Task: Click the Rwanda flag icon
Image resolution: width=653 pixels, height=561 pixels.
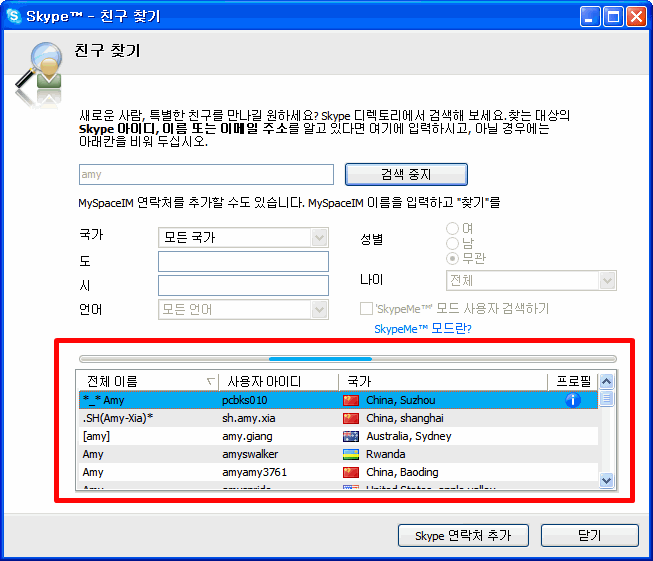Action: tap(351, 454)
